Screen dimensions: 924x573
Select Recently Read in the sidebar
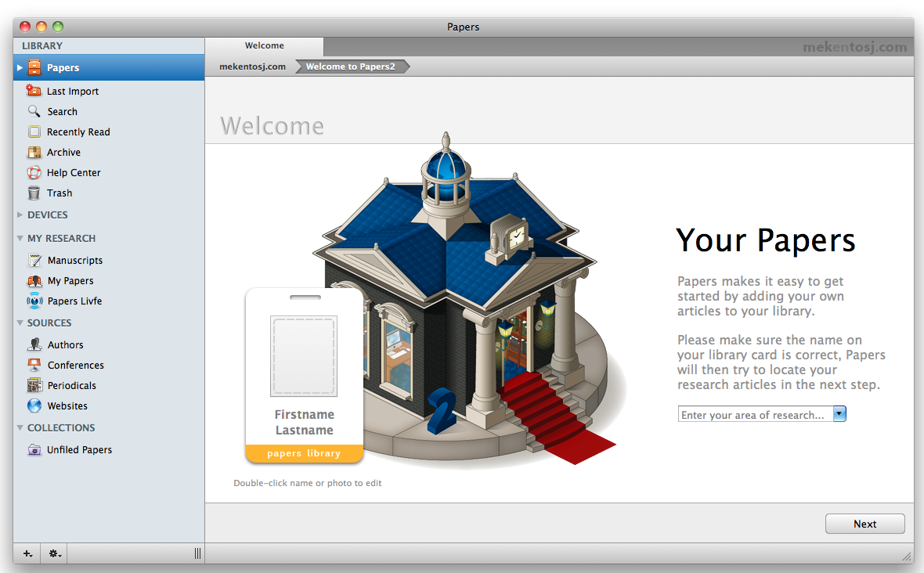pos(78,132)
